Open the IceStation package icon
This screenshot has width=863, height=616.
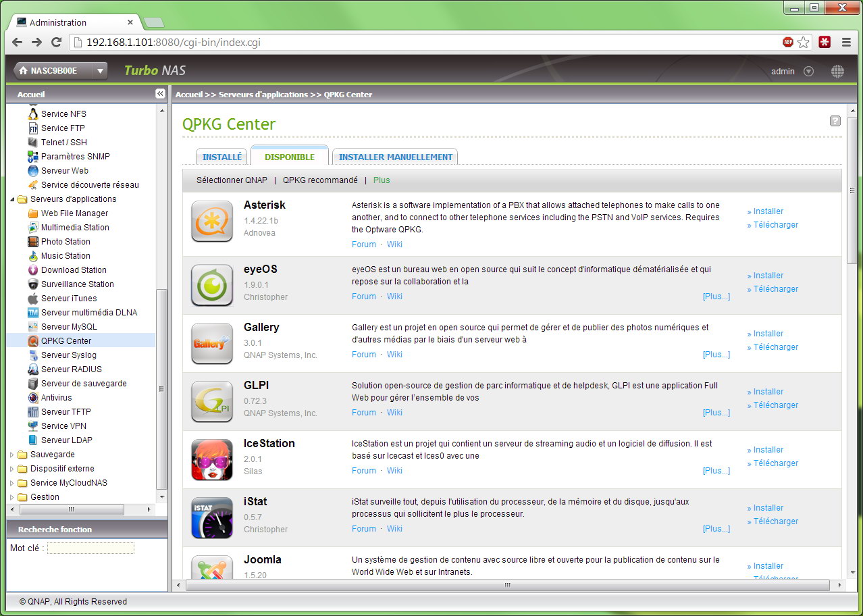click(212, 459)
